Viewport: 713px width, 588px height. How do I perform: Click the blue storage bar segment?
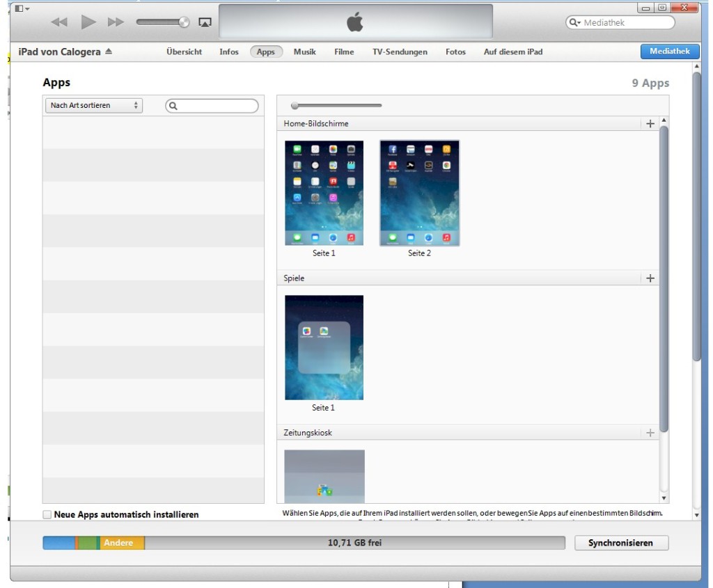[x=59, y=543]
